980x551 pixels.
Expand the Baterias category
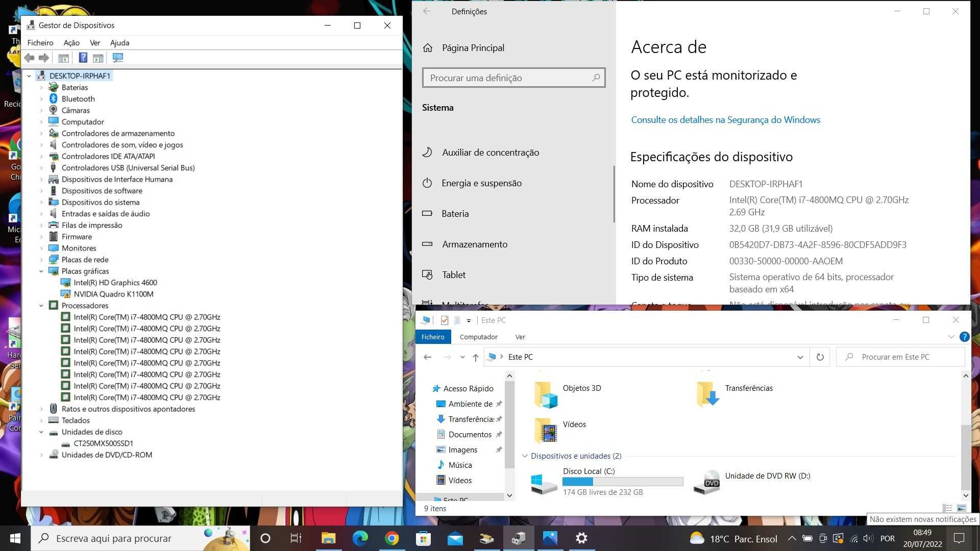[x=41, y=88]
